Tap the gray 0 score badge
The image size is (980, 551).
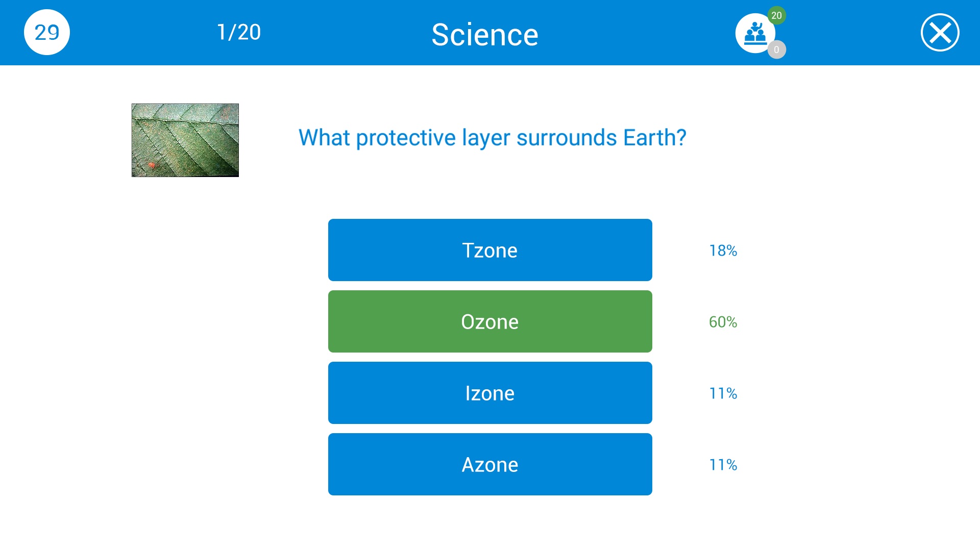point(776,49)
